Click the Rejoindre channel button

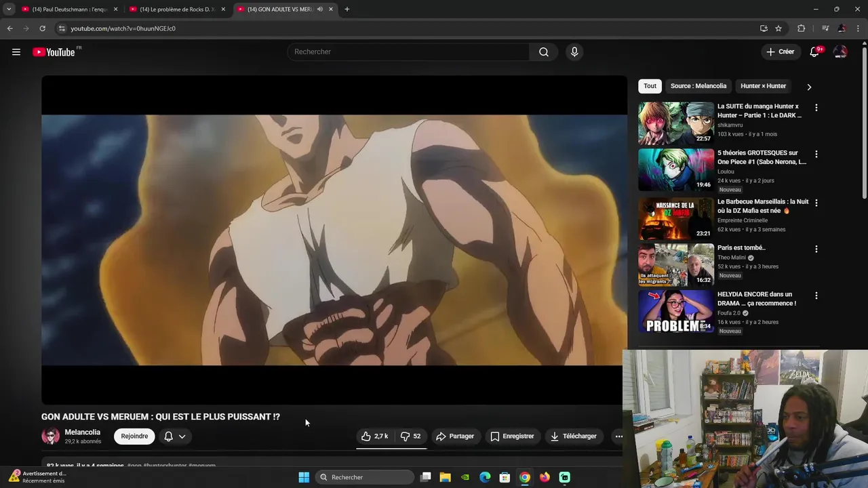click(134, 436)
